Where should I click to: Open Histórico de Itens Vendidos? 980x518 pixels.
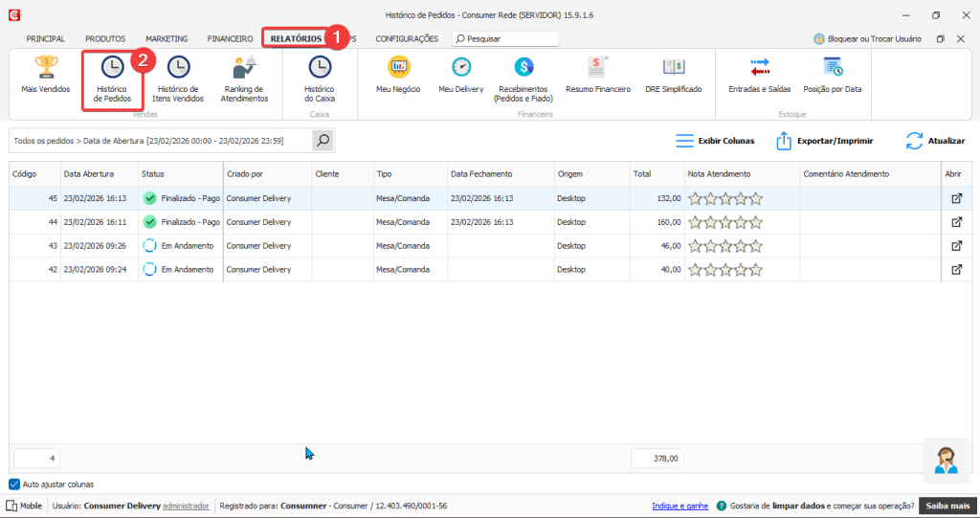[x=178, y=79]
